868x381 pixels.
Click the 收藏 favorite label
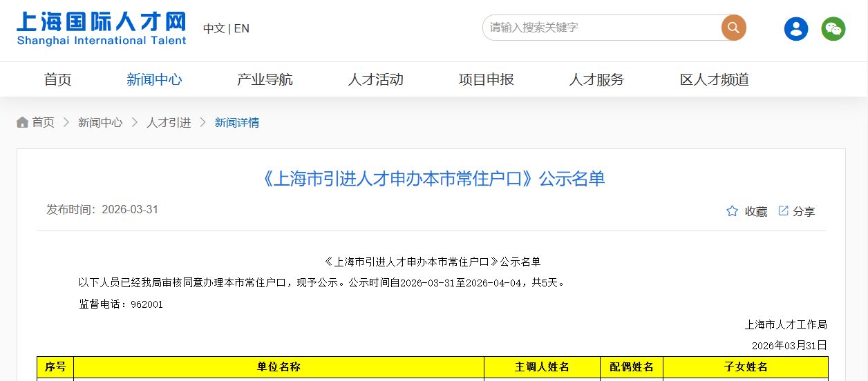tap(756, 211)
